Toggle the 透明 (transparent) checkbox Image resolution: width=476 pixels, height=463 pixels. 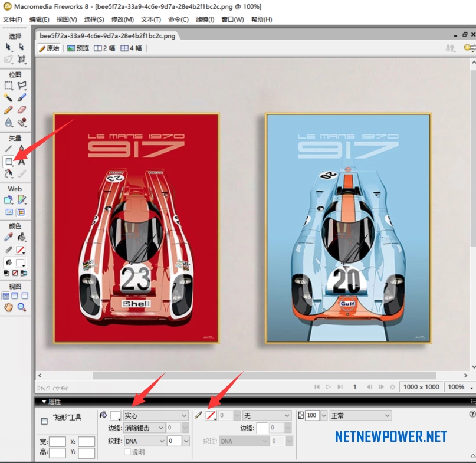coord(127,452)
